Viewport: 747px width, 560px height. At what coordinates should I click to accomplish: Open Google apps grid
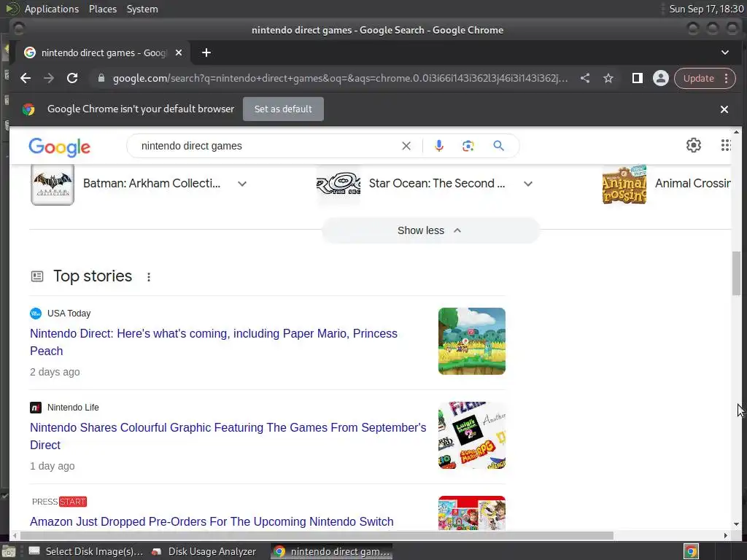coord(725,145)
